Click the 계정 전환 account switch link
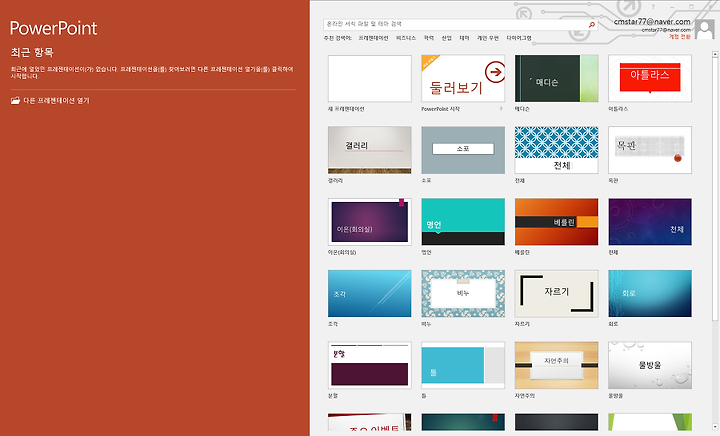This screenshot has width=720, height=436. click(x=680, y=36)
